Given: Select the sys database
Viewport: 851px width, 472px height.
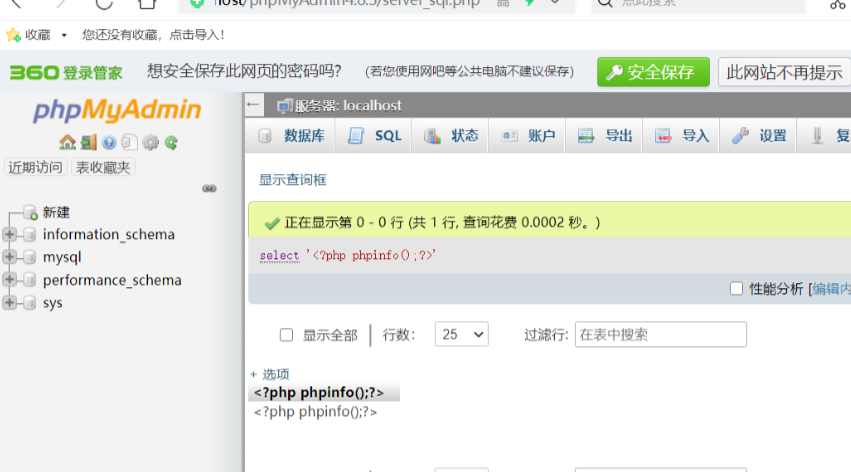Looking at the screenshot, I should [53, 303].
